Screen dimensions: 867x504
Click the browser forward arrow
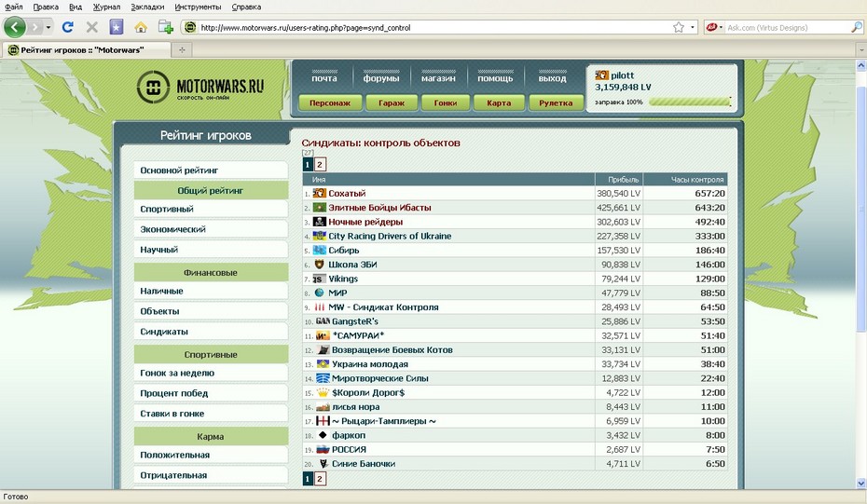35,27
